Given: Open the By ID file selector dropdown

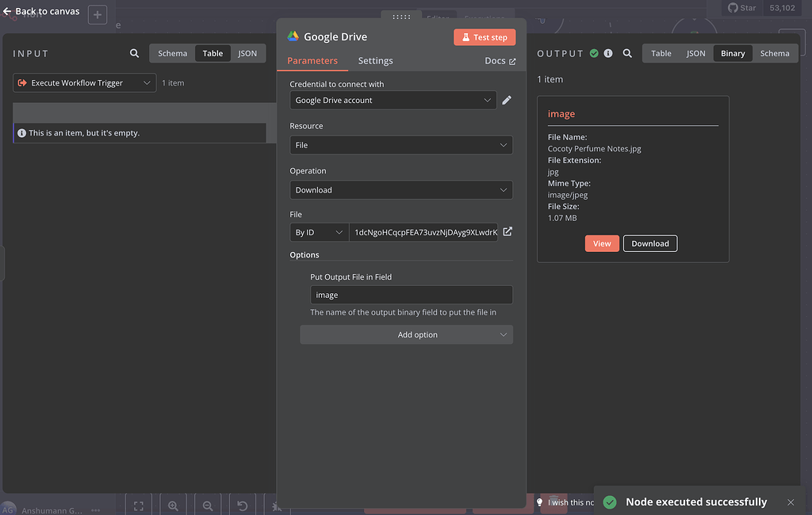Looking at the screenshot, I should tap(319, 231).
